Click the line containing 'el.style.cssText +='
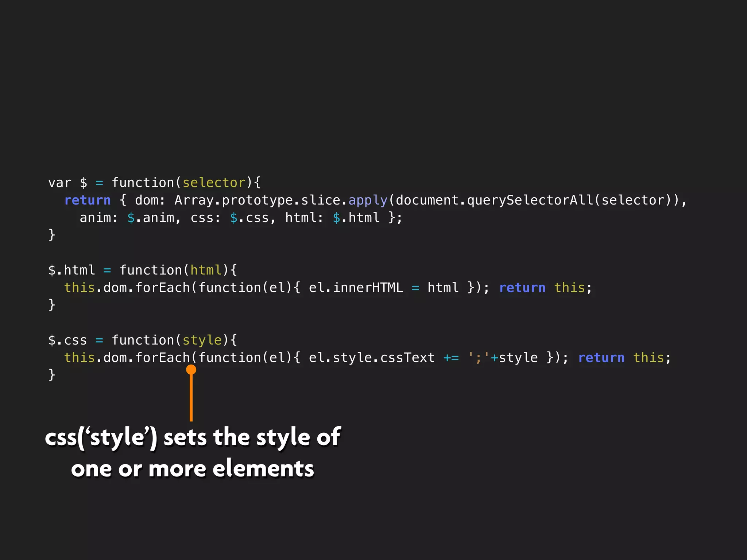Screen dimensions: 747x560 (x=368, y=358)
